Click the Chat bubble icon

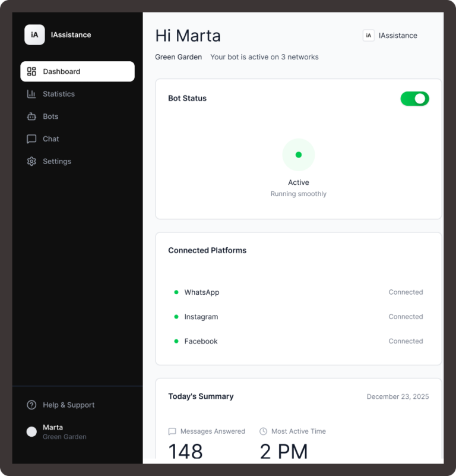pos(31,139)
